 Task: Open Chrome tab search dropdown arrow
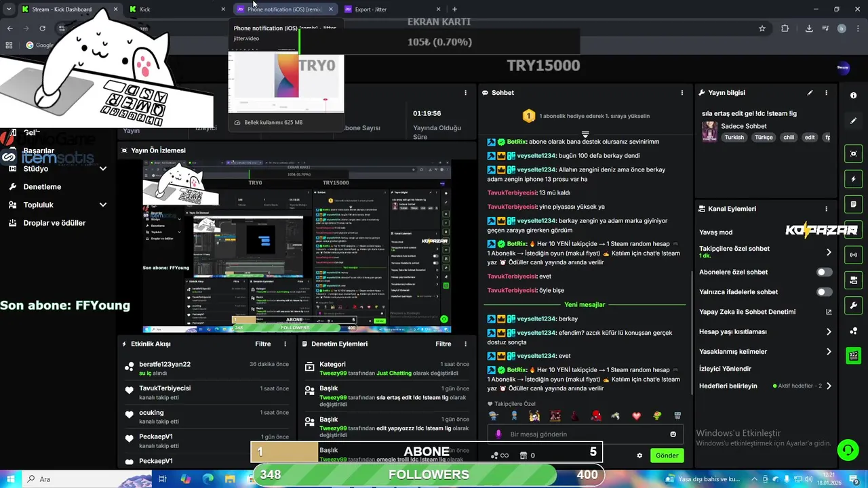(x=9, y=9)
